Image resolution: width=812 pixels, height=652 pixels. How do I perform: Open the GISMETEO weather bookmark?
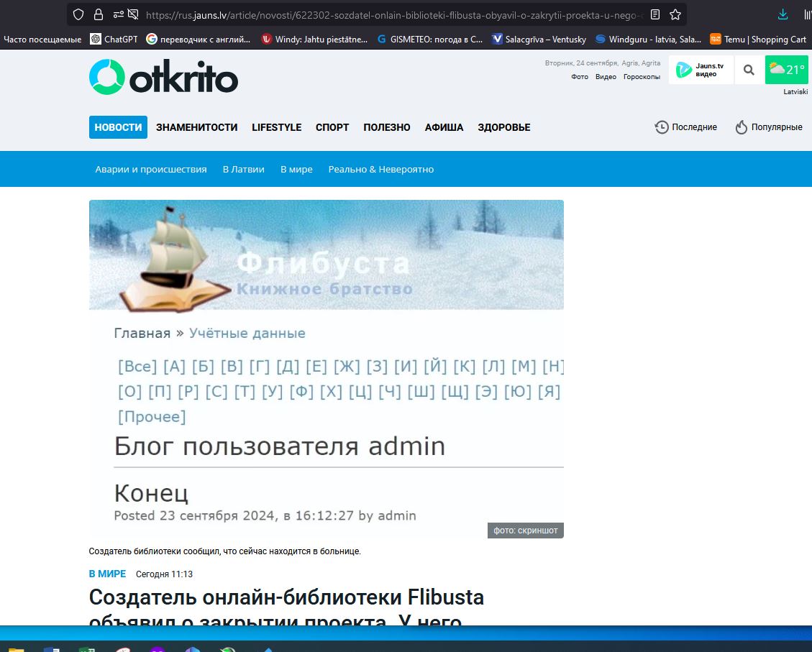pyautogui.click(x=430, y=40)
